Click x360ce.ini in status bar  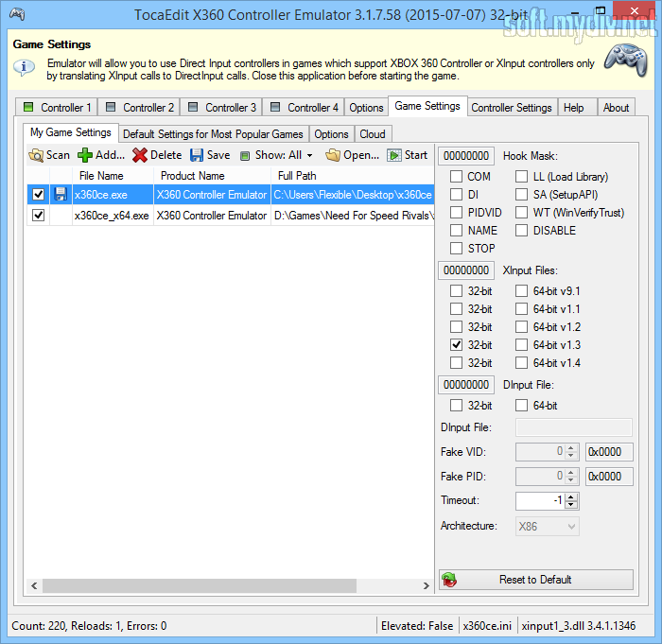tap(487, 625)
